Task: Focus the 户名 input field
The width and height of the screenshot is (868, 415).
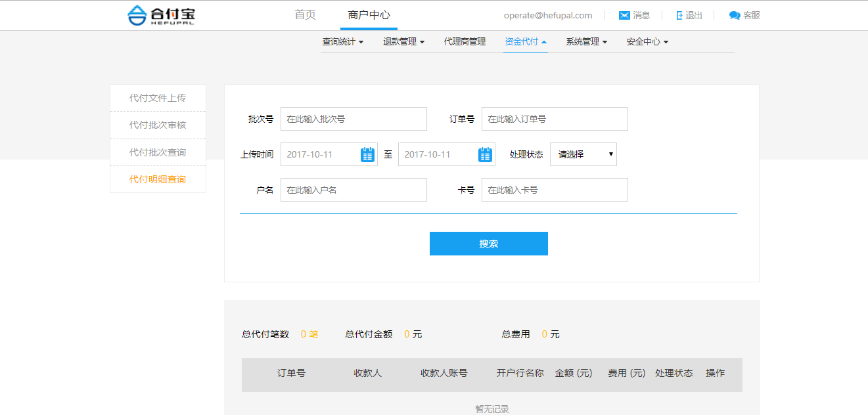Action: click(354, 190)
